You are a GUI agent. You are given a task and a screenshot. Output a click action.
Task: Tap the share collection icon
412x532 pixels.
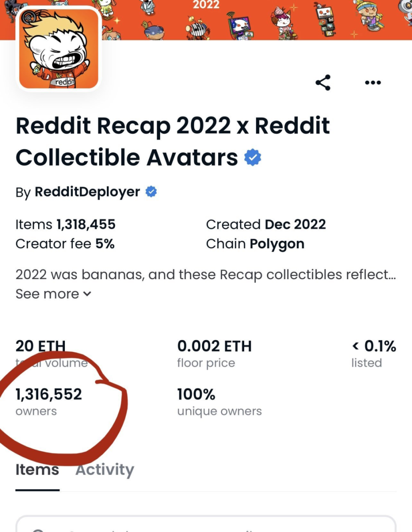tap(323, 83)
